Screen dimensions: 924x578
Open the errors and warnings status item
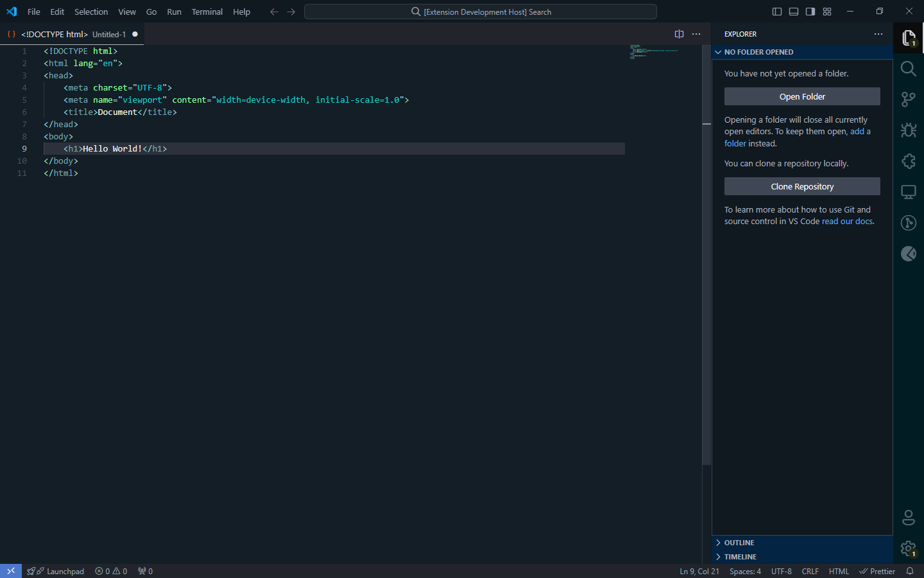[111, 571]
